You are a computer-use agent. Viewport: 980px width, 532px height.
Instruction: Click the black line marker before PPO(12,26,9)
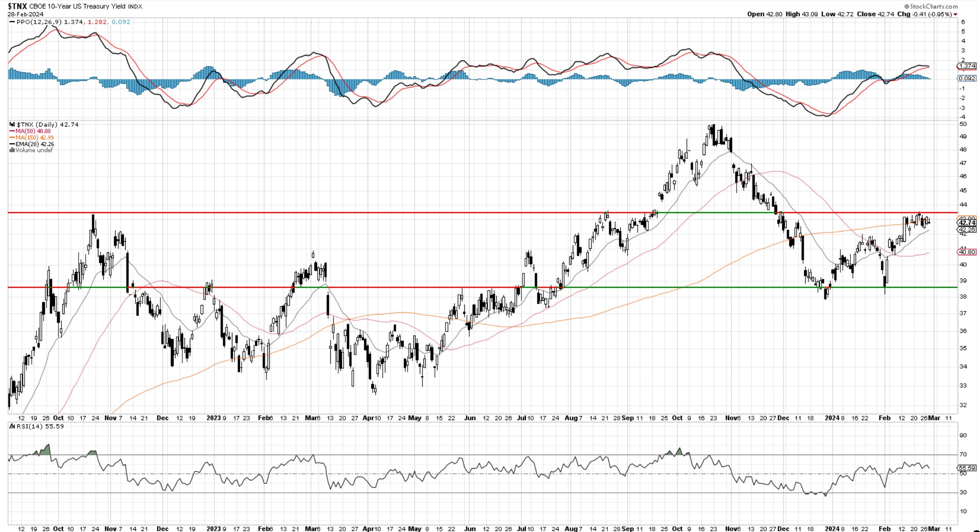(12, 22)
